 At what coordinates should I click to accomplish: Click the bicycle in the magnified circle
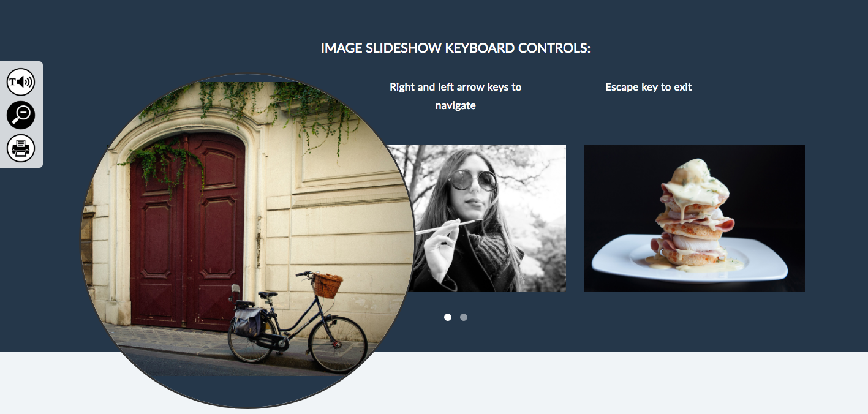(x=298, y=322)
